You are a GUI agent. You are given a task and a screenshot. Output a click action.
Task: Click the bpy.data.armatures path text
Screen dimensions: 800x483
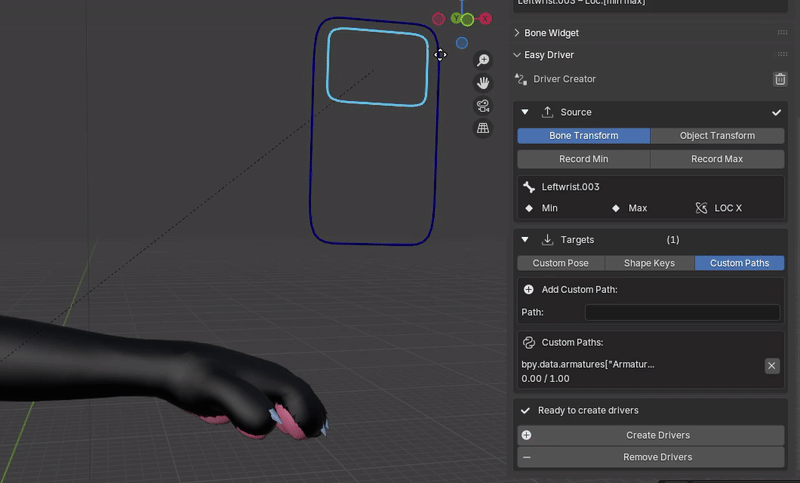(x=588, y=365)
